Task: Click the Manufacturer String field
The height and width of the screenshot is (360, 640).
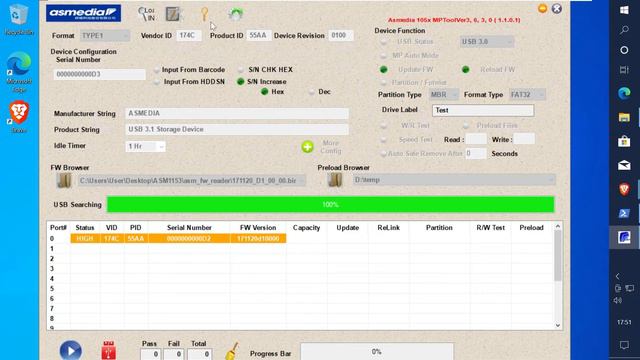Action: coord(237,113)
